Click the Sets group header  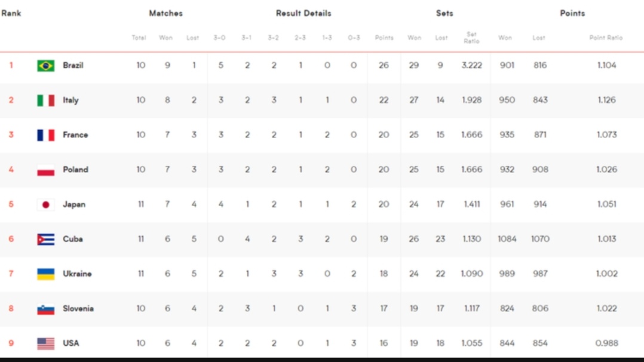(444, 13)
